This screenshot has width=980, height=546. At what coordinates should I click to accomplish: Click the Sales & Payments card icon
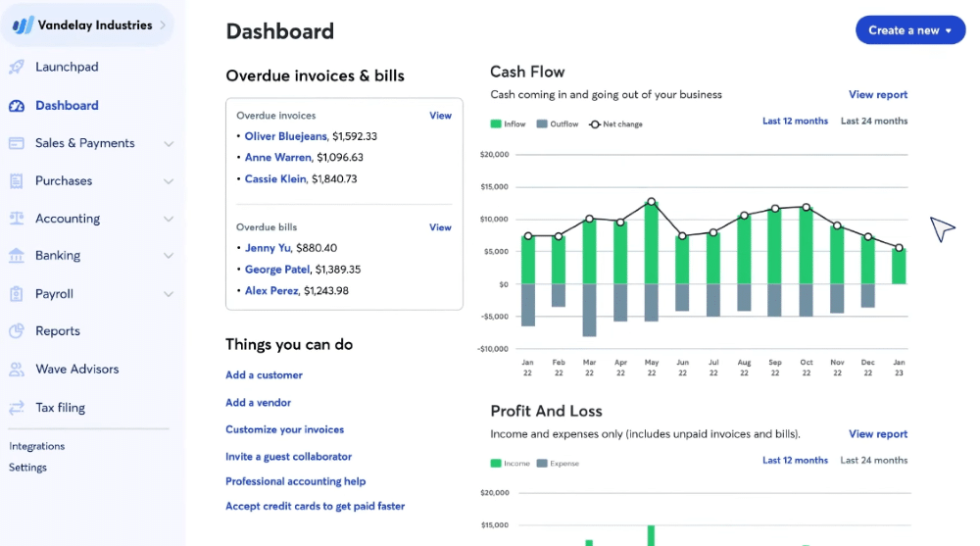coord(17,143)
